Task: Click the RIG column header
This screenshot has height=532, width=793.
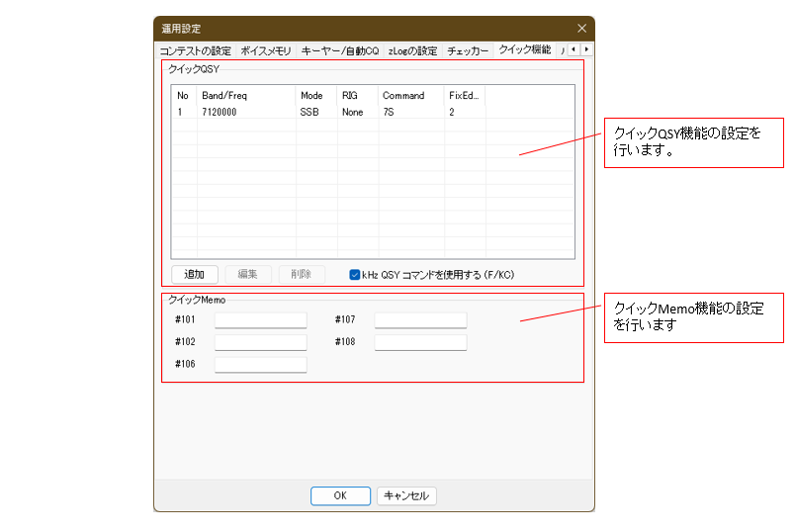Action: click(x=358, y=96)
